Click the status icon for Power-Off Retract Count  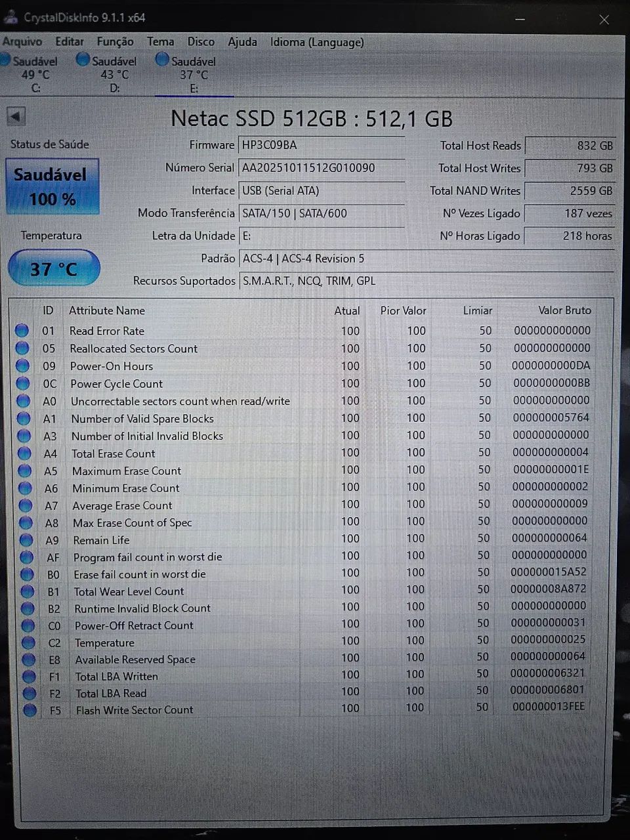coord(28,625)
